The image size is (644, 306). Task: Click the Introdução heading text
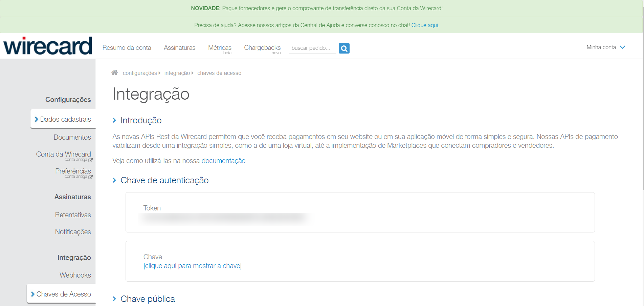[141, 120]
